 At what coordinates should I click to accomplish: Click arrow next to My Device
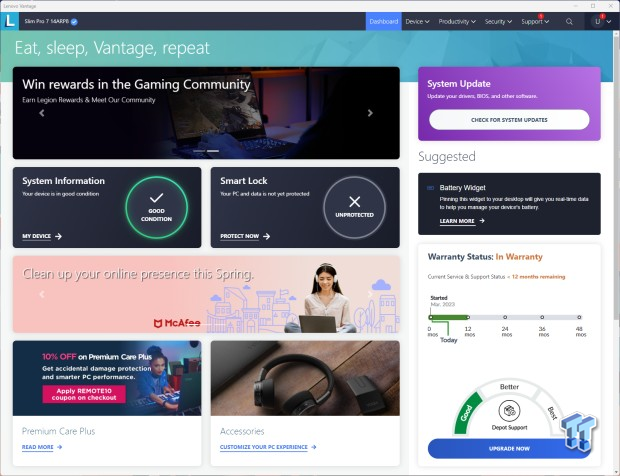(x=59, y=236)
